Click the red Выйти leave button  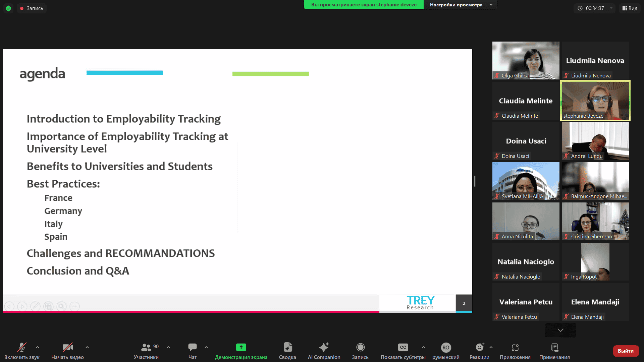click(626, 351)
